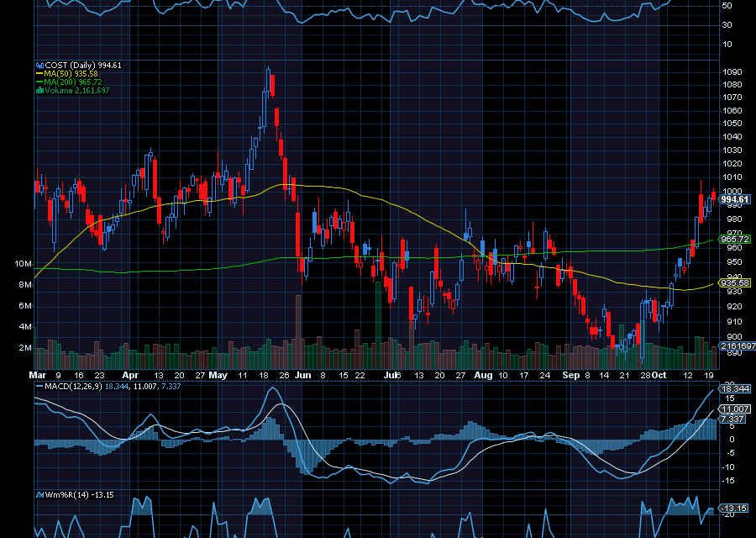The height and width of the screenshot is (538, 756).
Task: Click the Apr label on the date axis
Action: (x=130, y=376)
